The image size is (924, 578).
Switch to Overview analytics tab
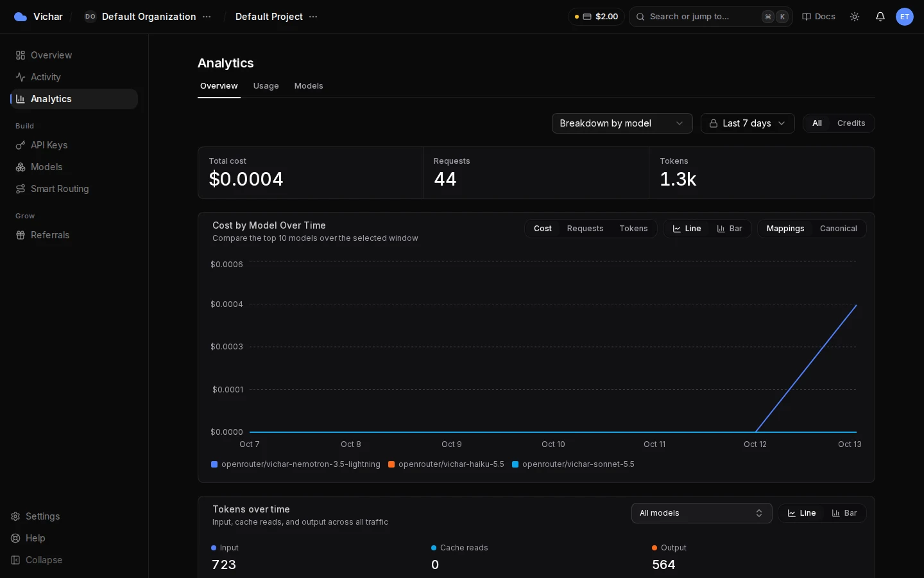coord(219,86)
